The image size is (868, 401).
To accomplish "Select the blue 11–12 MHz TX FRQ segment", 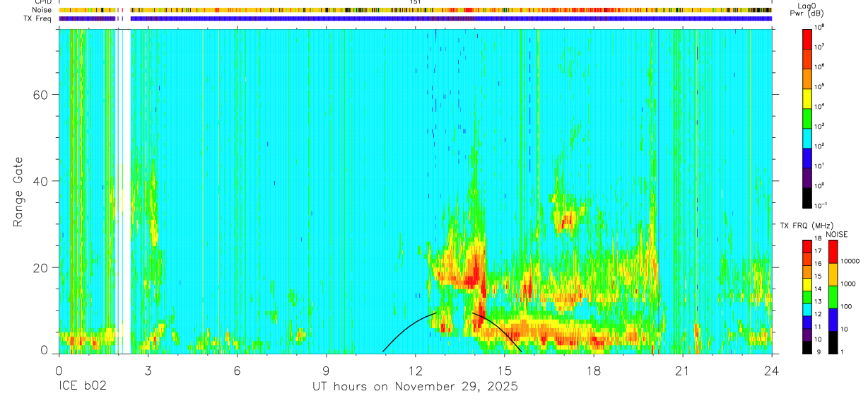I will pos(807,322).
